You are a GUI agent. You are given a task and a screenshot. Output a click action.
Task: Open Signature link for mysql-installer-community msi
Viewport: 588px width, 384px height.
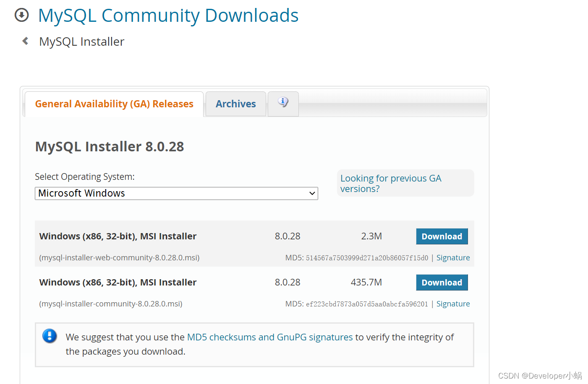point(453,304)
